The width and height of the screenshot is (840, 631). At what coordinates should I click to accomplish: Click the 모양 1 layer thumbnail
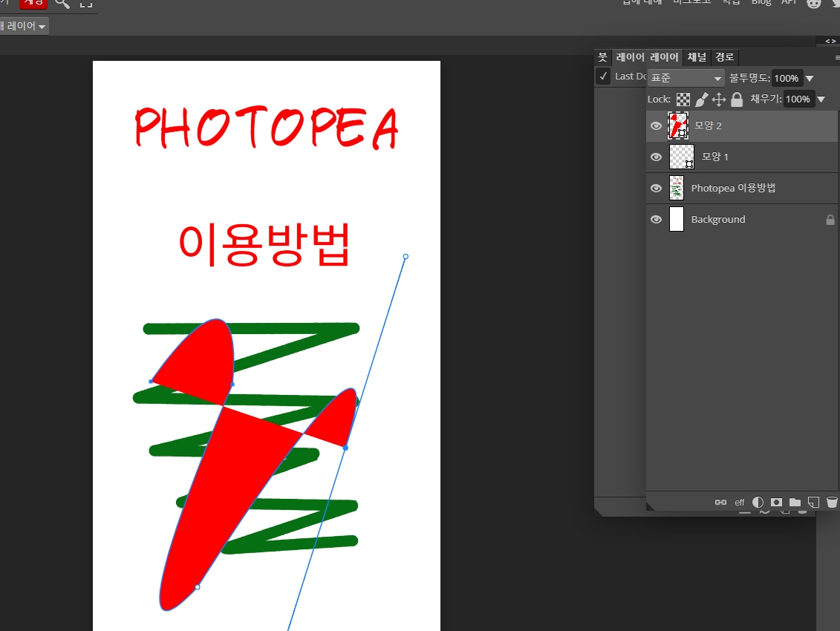point(682,157)
